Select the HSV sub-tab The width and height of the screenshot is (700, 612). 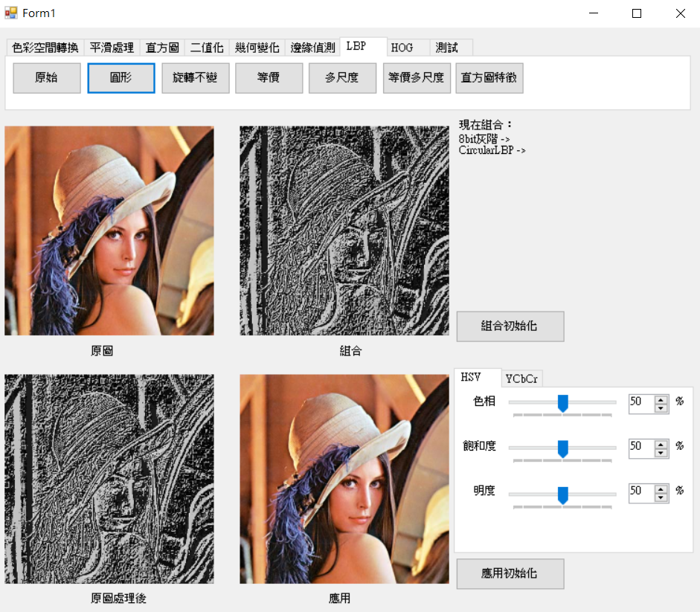pos(478,378)
